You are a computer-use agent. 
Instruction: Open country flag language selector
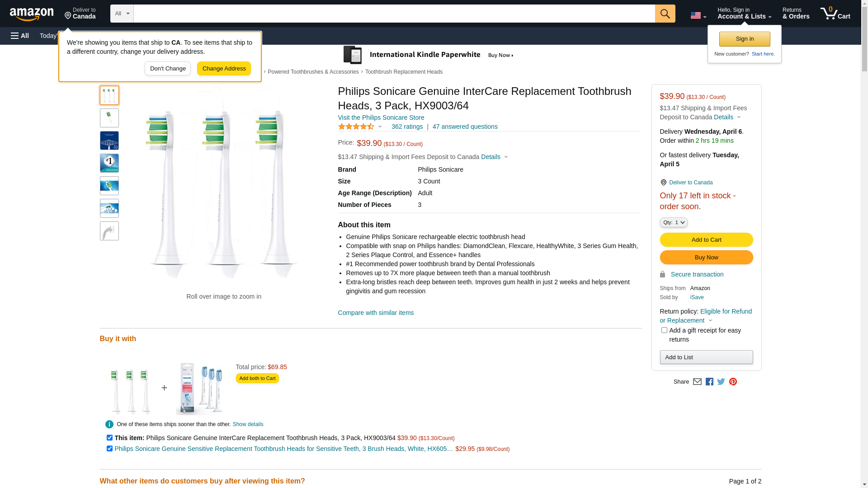click(x=698, y=15)
